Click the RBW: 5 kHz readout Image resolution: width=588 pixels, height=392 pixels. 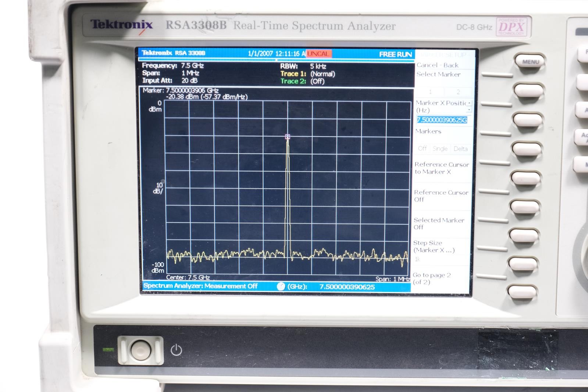[303, 66]
